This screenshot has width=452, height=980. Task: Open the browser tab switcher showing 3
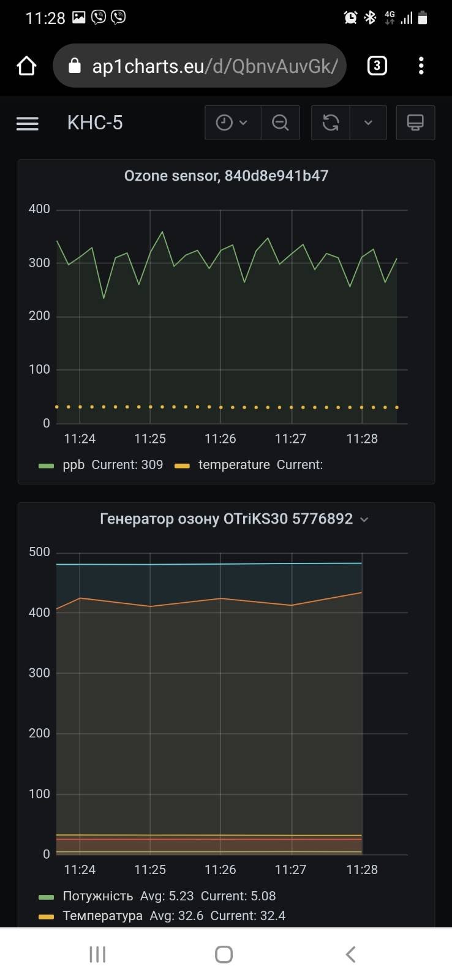pos(377,66)
